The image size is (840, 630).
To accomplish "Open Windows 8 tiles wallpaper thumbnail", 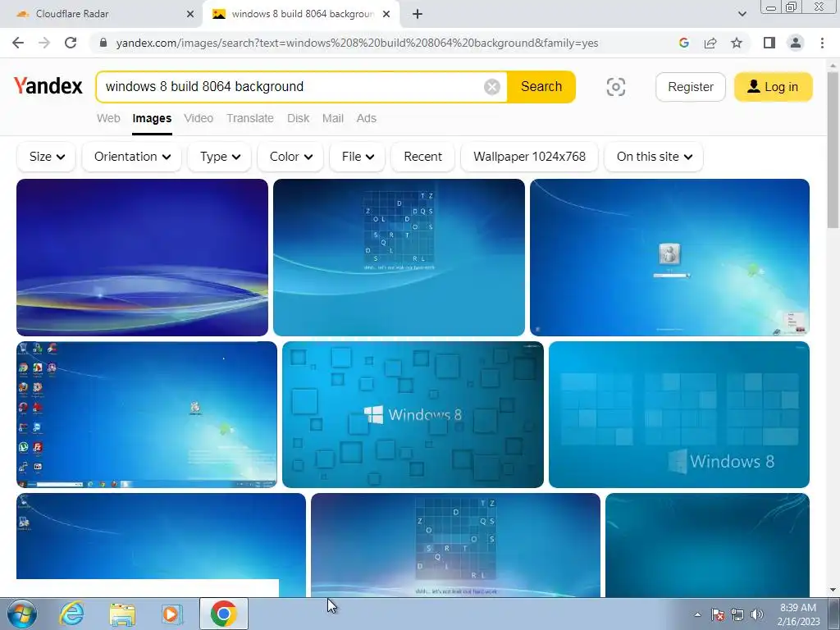I will point(678,414).
